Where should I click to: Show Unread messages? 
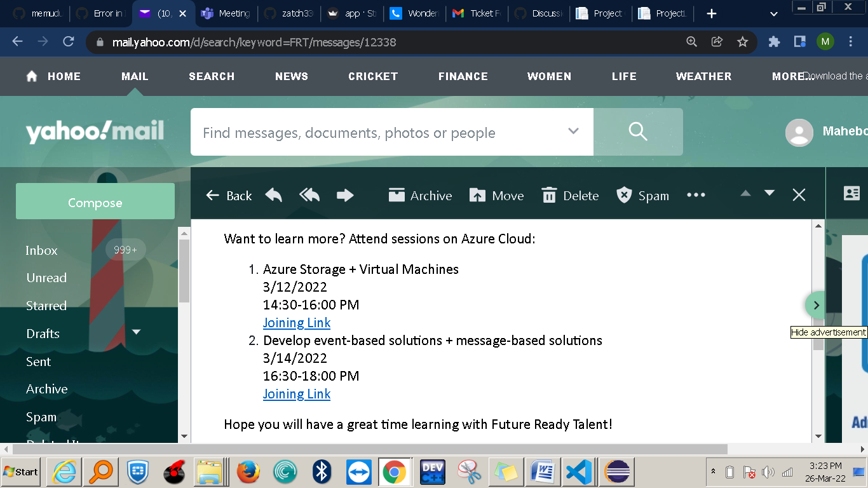(x=46, y=278)
